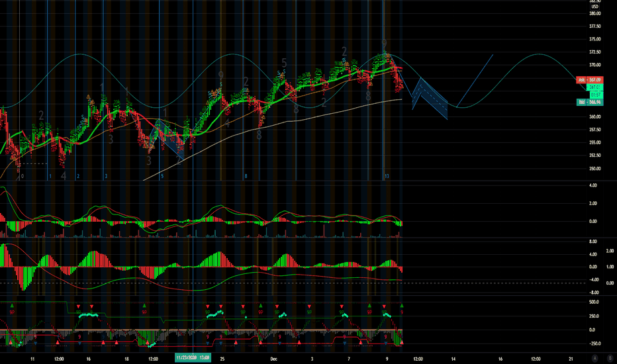This screenshot has height=364, width=617.
Task: Click the 357.50 price axis label
Action: point(594,130)
